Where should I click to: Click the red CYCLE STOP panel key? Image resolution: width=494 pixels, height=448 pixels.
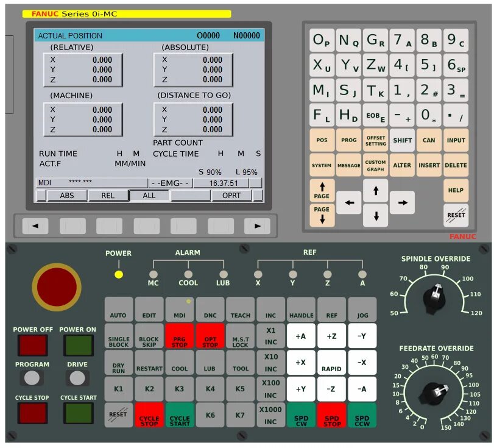[149, 415]
